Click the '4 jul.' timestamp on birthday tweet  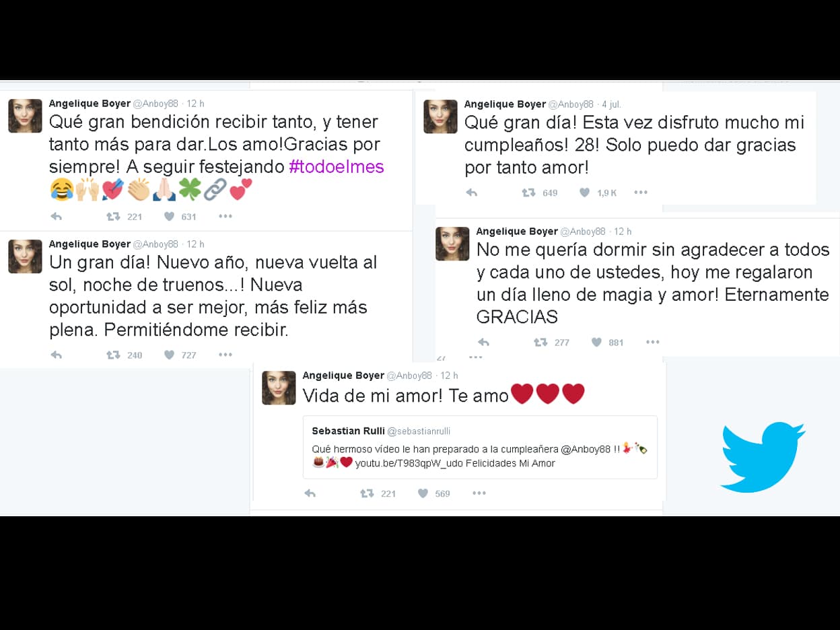[611, 104]
